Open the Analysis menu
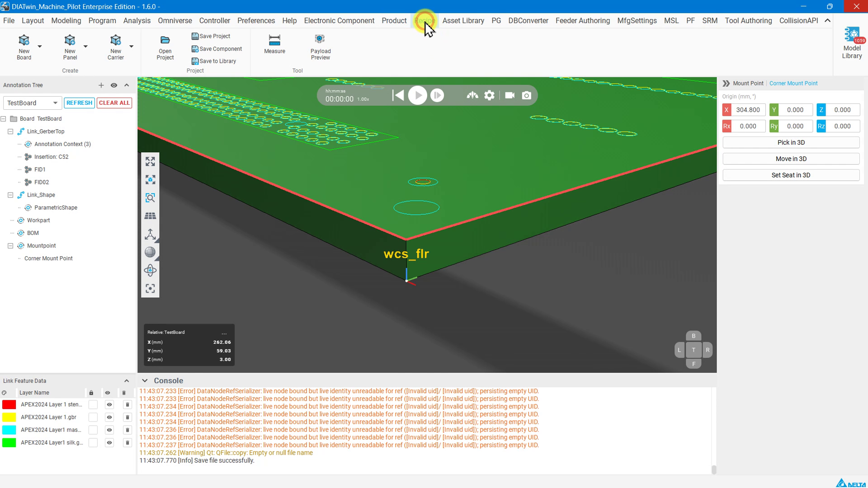 pyautogui.click(x=137, y=21)
